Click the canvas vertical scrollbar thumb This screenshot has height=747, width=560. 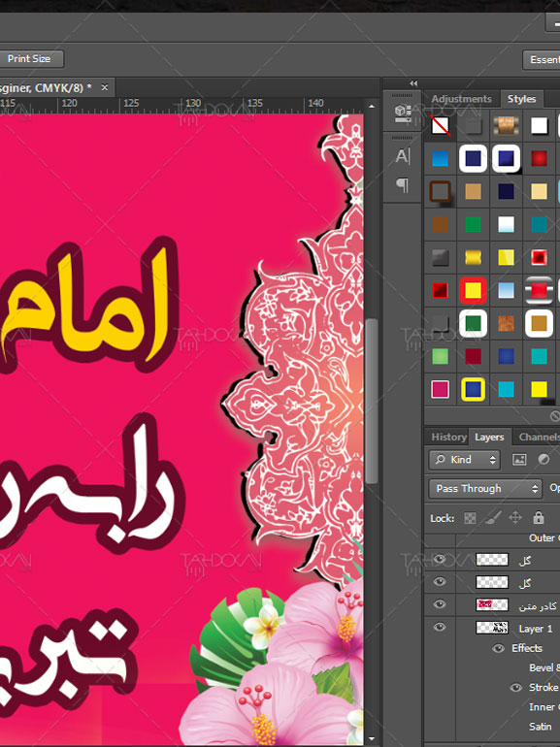point(372,401)
